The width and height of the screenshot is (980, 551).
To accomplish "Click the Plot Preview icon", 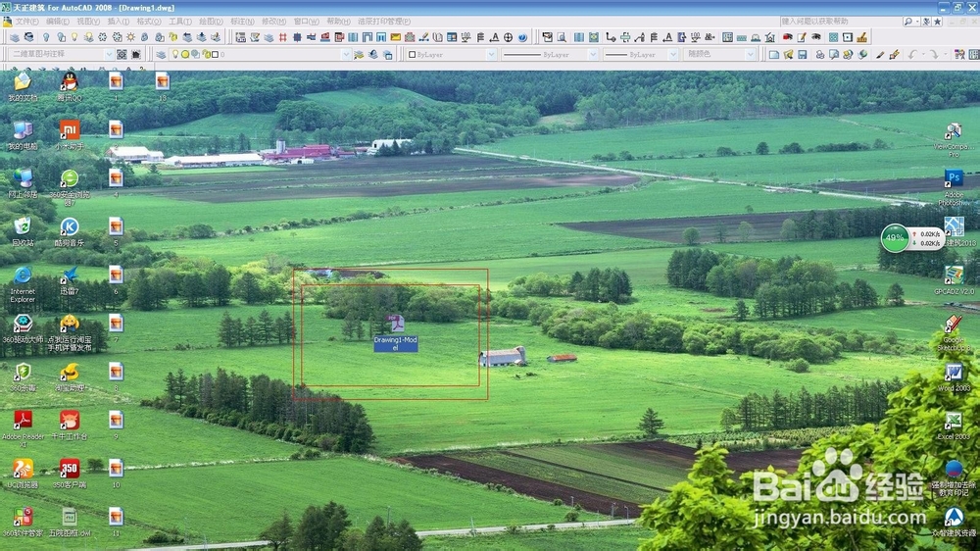I will coord(834,54).
